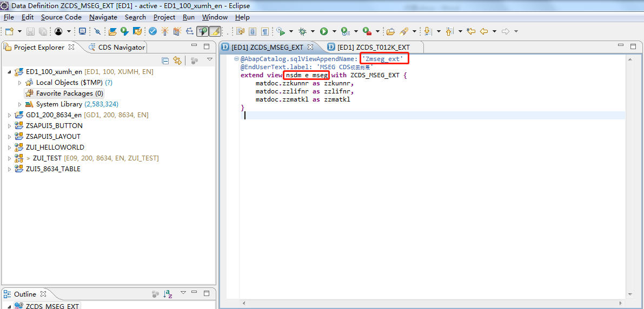Screen dimensions: 644x309
Task: Click the Sort alphabetically icon in Outline
Action: coord(168,294)
